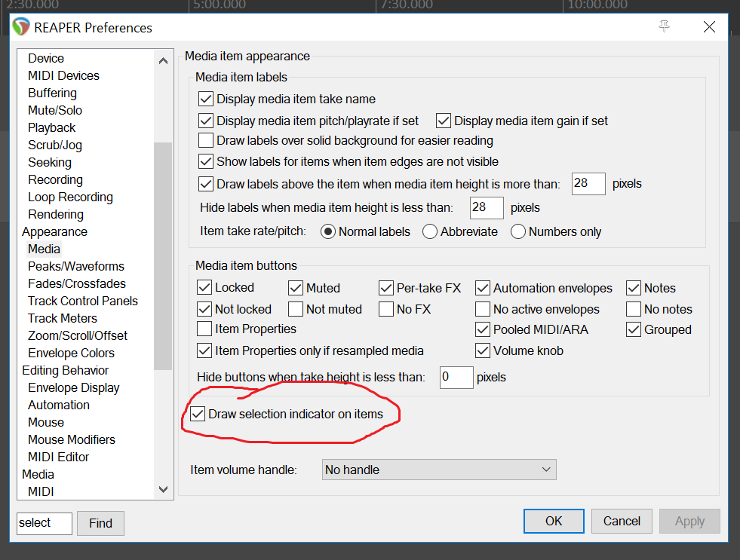Open the Device preferences page

46,58
